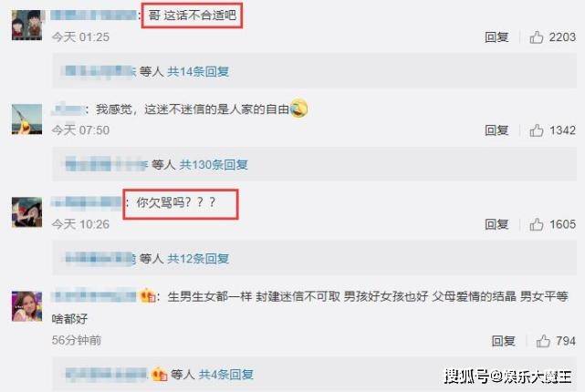
Task: Open the third commenter's avatar
Action: click(26, 212)
